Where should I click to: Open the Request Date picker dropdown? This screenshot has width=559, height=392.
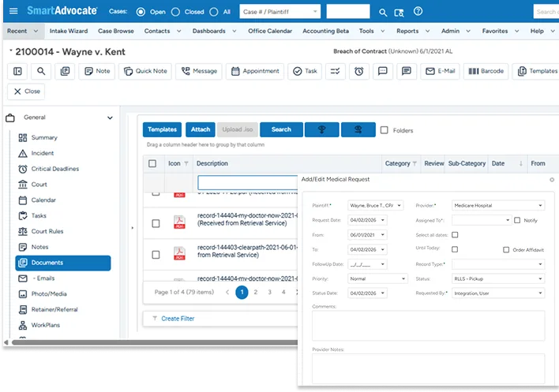pos(382,220)
